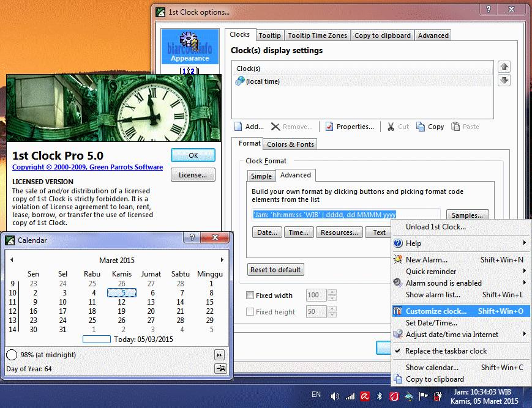The height and width of the screenshot is (408, 532).
Task: Switch to the Colors & Fonts tab
Action: pos(290,144)
